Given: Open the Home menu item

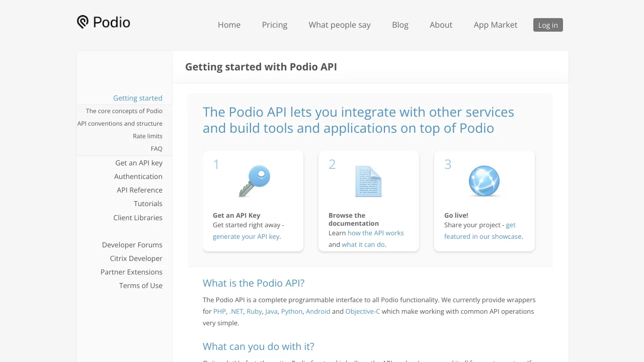Looking at the screenshot, I should click(x=229, y=25).
